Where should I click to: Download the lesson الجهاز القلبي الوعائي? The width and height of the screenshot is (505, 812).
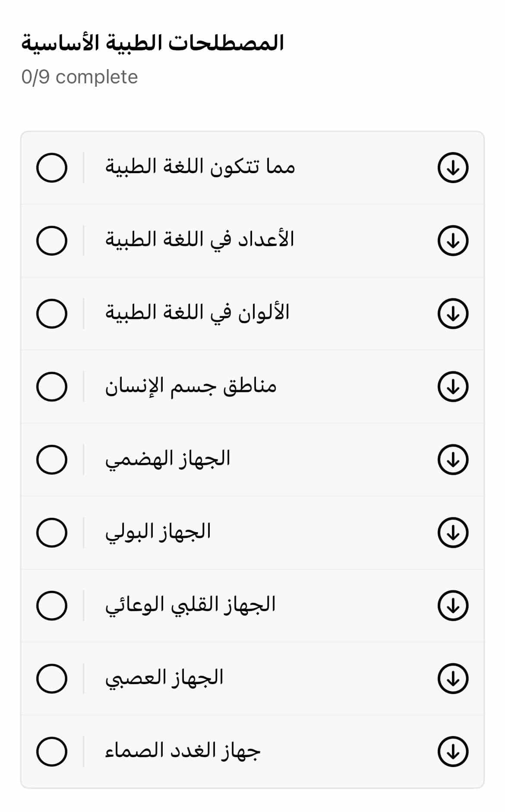(453, 606)
